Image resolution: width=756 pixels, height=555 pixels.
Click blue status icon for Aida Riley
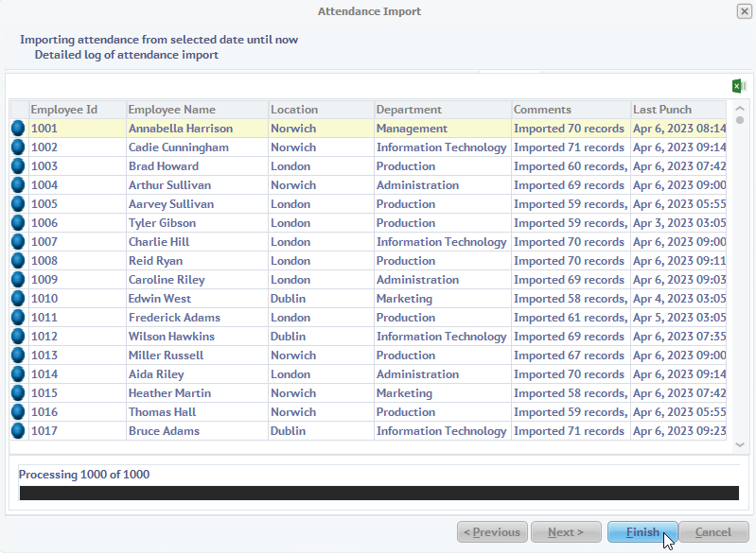click(18, 374)
